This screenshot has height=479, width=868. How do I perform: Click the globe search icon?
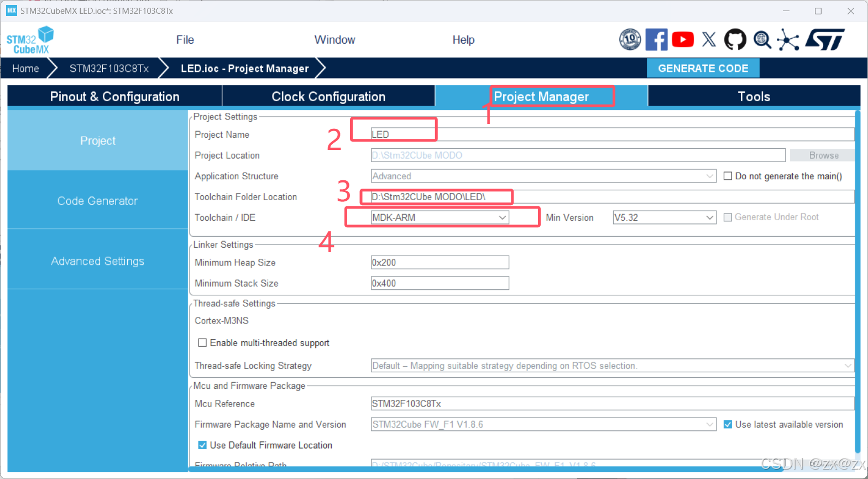point(762,40)
